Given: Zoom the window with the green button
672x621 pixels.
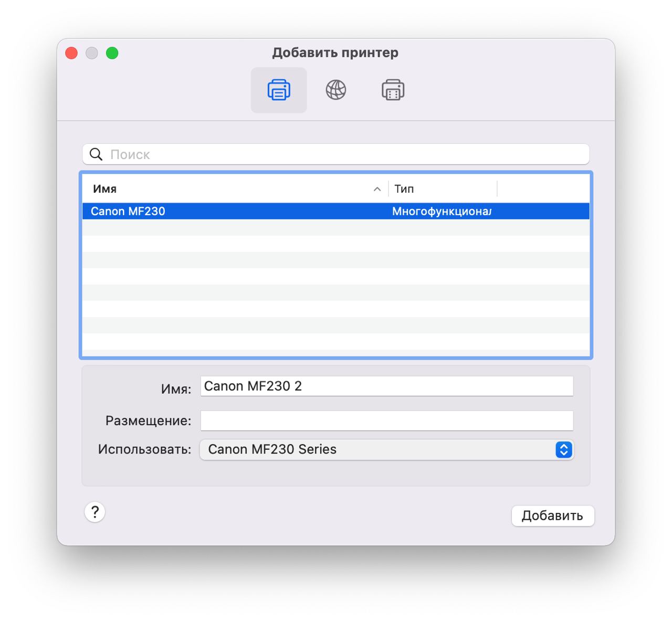Looking at the screenshot, I should click(x=112, y=53).
